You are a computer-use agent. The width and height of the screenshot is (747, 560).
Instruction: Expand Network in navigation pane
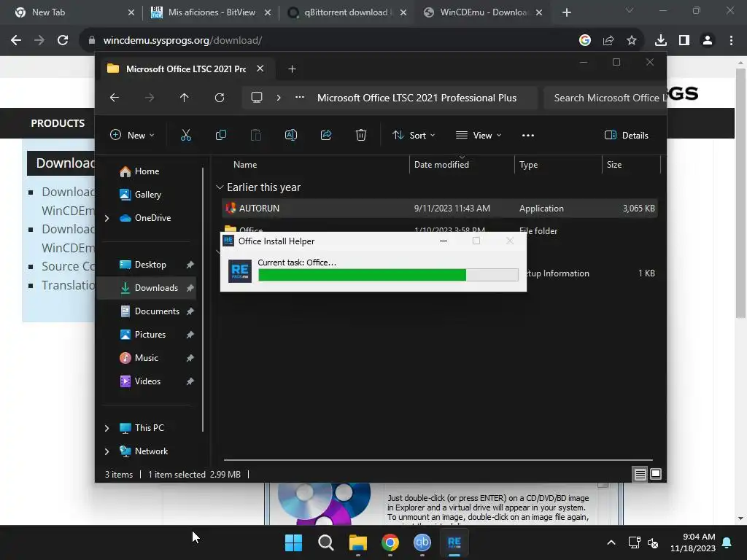pyautogui.click(x=107, y=451)
